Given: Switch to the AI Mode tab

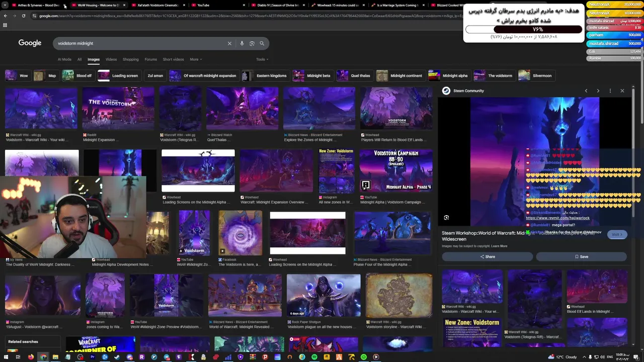Looking at the screenshot, I should (64, 59).
